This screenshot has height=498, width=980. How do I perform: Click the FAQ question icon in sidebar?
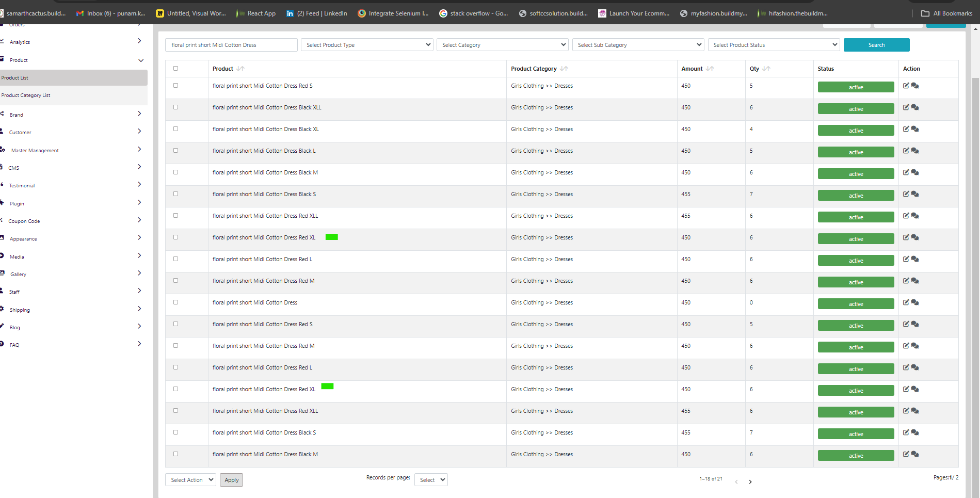(2, 344)
